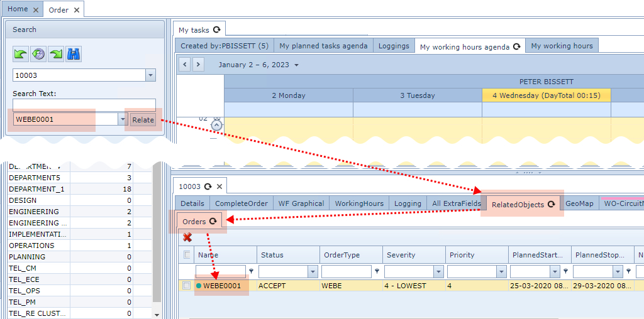Click the purple refresh icon in Search panel
The width and height of the screenshot is (644, 319).
[38, 54]
